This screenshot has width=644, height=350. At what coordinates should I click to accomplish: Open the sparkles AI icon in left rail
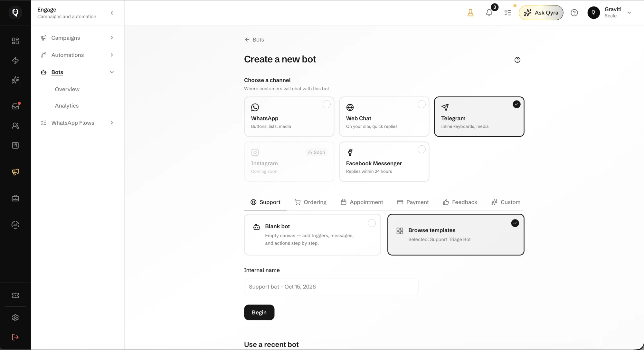[x=15, y=80]
